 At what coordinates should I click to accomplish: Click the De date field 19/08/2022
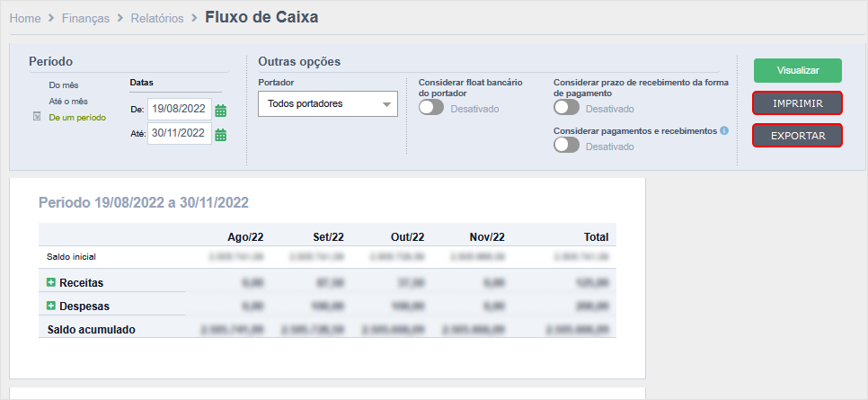tap(180, 110)
